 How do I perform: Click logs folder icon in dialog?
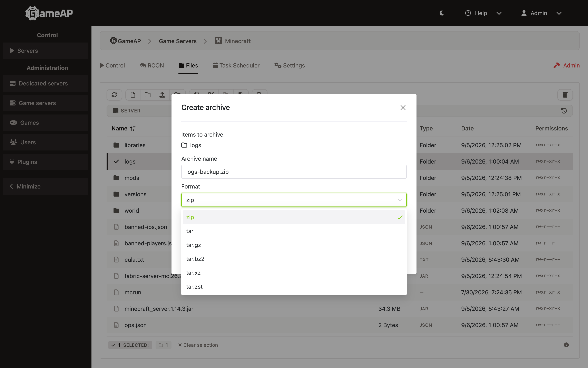tap(184, 145)
